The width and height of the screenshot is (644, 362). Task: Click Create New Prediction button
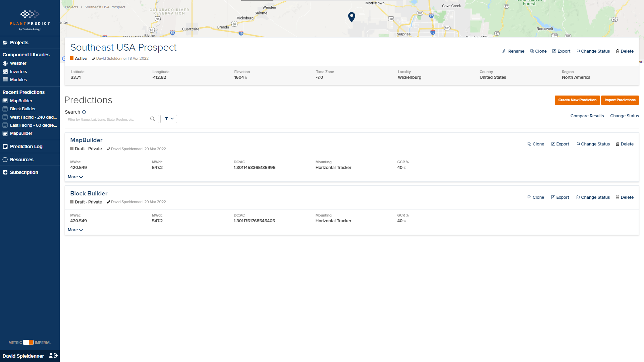point(577,100)
